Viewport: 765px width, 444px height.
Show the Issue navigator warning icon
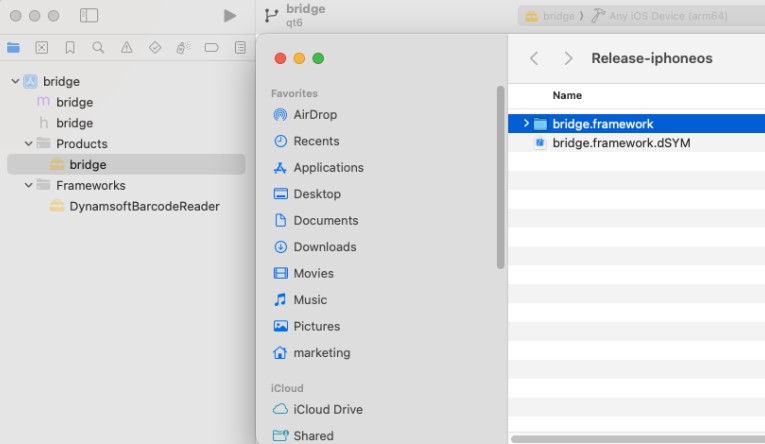pyautogui.click(x=126, y=47)
